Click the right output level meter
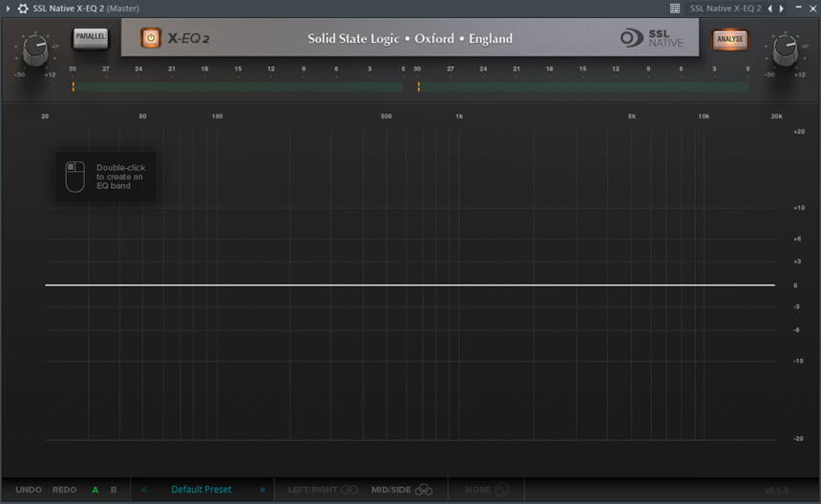Viewport: 821px width, 504px height. point(583,87)
